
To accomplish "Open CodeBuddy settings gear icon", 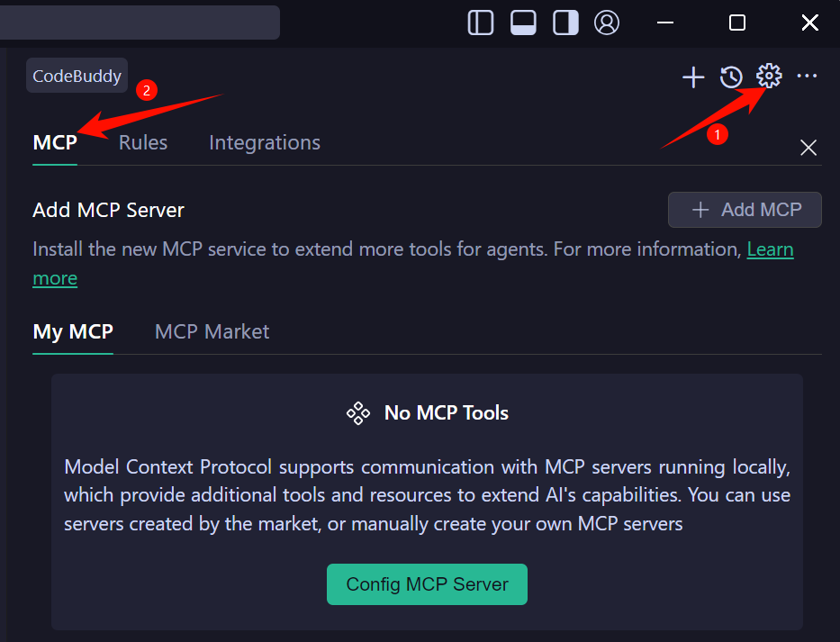I will tap(769, 77).
